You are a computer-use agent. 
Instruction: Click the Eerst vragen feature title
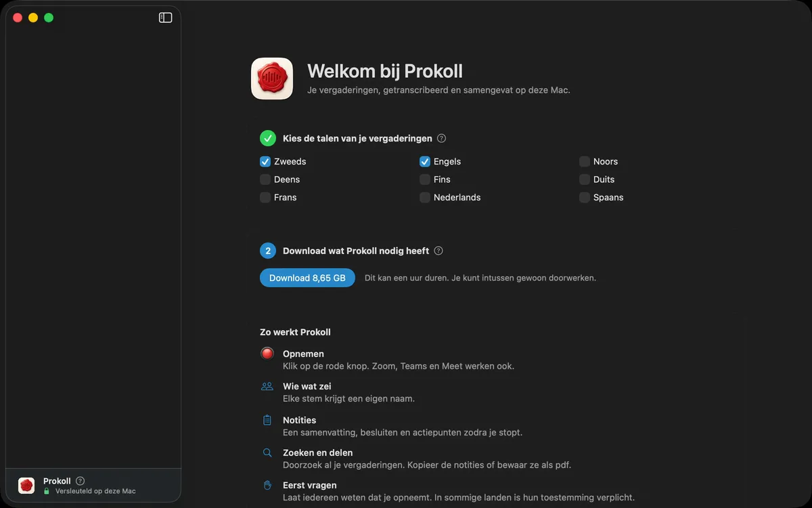pos(310,485)
